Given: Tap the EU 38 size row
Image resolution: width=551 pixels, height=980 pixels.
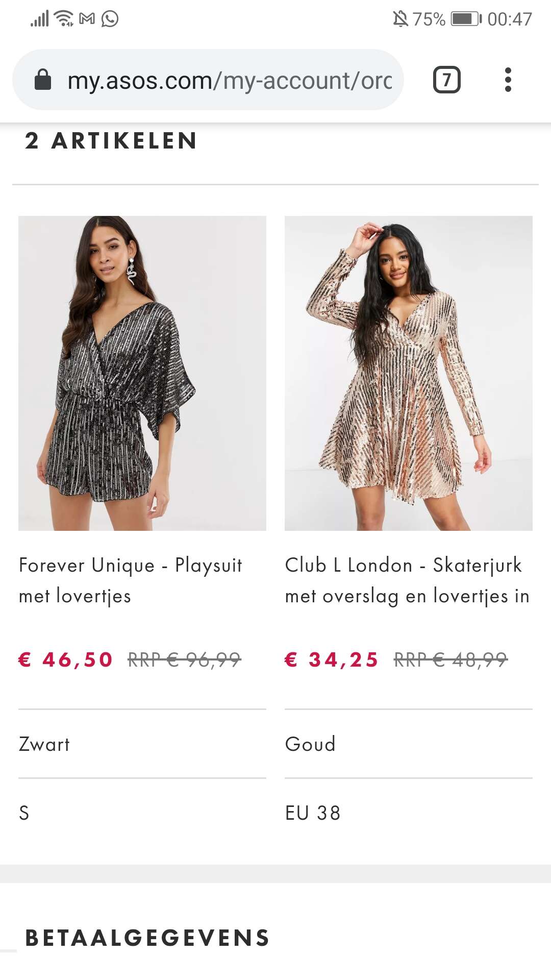Looking at the screenshot, I should tap(409, 813).
